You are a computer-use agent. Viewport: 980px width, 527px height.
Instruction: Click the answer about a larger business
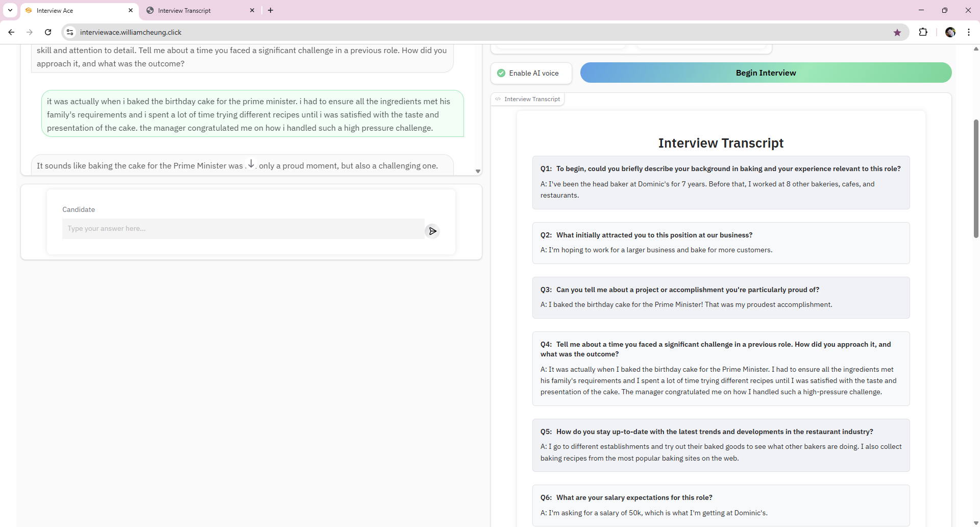point(656,250)
